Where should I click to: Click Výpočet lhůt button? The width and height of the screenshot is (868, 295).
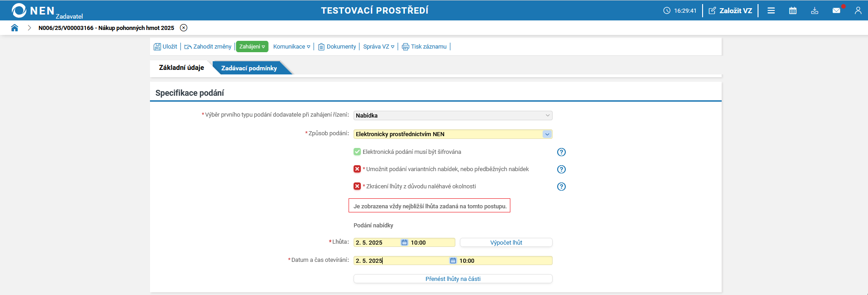click(x=506, y=243)
